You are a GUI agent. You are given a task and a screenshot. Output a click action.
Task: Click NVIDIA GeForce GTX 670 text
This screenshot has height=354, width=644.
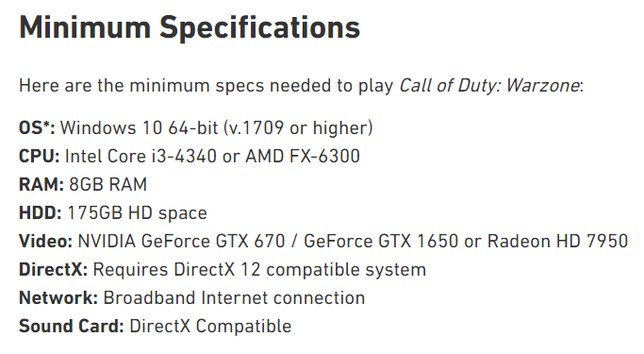(x=182, y=241)
